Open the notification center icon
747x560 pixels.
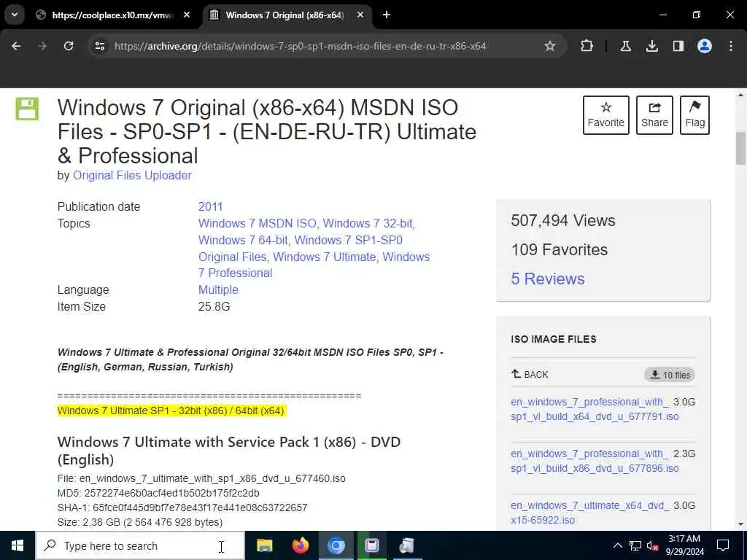tap(723, 545)
